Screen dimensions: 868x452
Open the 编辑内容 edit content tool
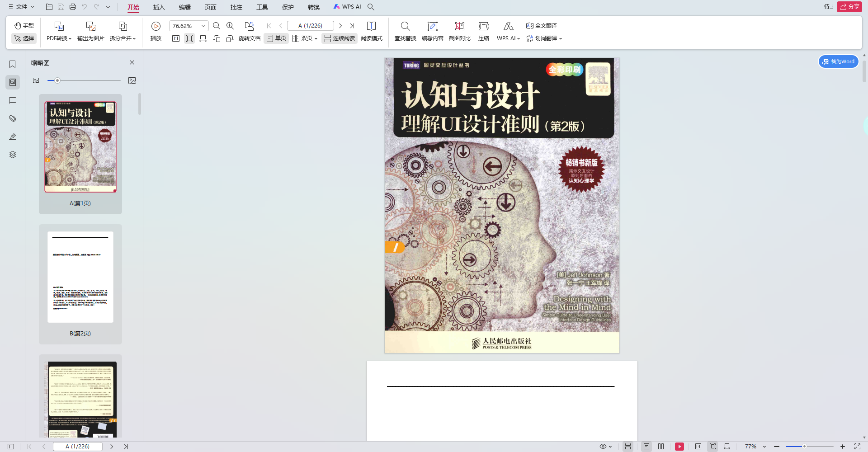433,32
